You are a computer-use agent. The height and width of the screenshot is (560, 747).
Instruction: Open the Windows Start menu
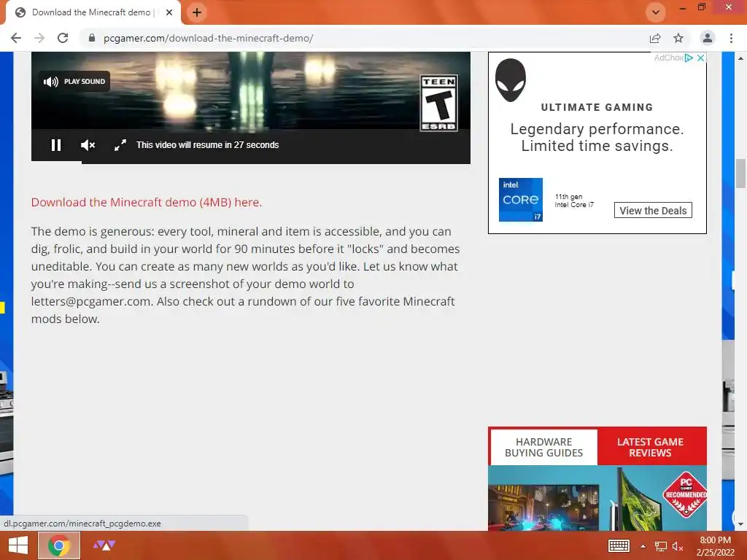point(18,545)
